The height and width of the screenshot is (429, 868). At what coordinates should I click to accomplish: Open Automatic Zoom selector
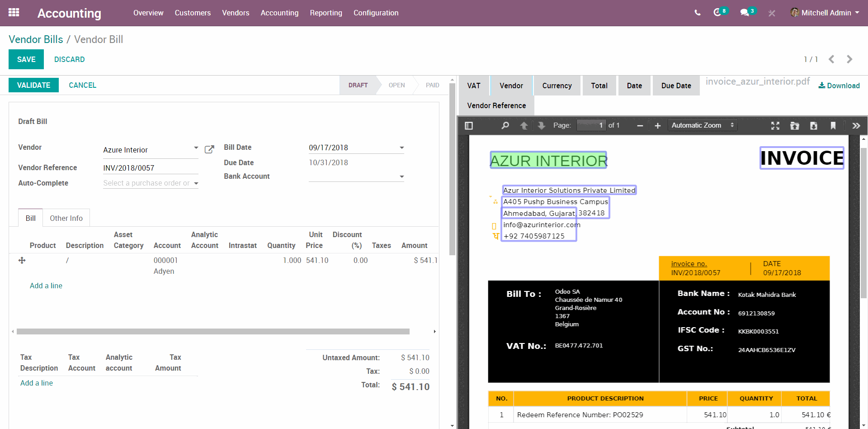[x=703, y=125]
